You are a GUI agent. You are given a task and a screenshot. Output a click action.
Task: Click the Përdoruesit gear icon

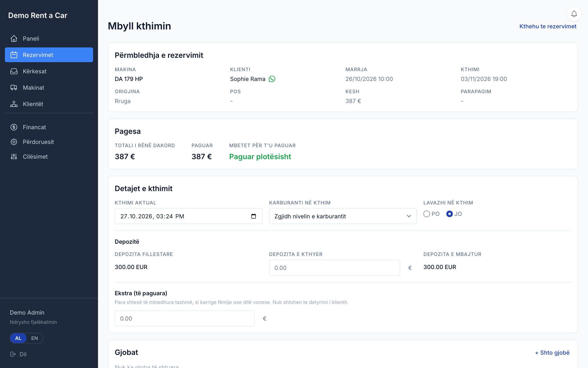pyautogui.click(x=14, y=142)
